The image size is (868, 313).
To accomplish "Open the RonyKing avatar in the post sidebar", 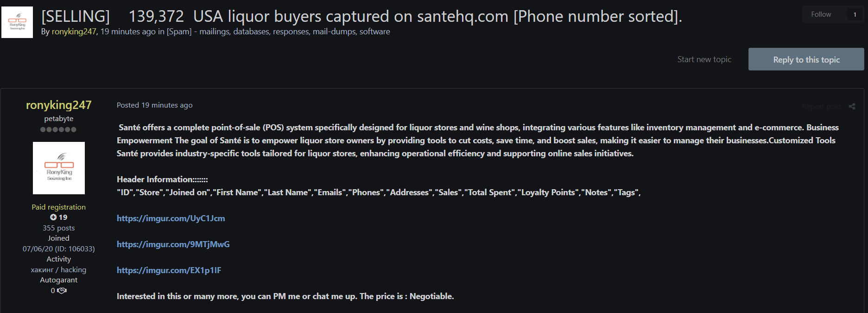I will click(x=59, y=168).
